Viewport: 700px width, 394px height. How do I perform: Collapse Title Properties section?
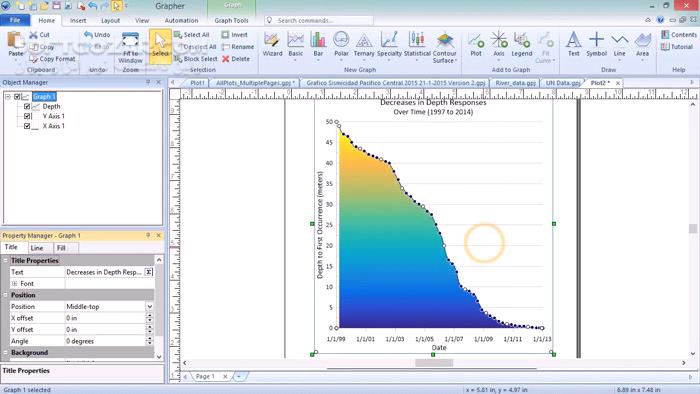tap(6, 261)
